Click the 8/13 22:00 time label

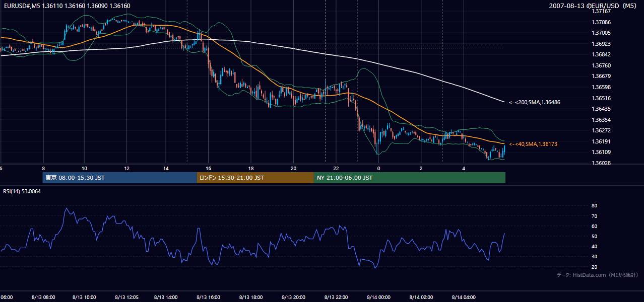pos(337,297)
